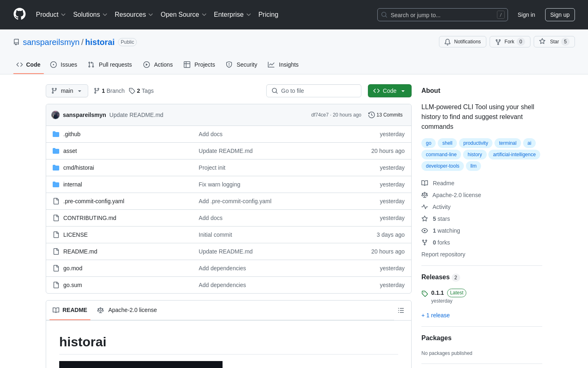Open the cmd/historai folder icon
Screen dimensions: 588x368
[x=56, y=168]
